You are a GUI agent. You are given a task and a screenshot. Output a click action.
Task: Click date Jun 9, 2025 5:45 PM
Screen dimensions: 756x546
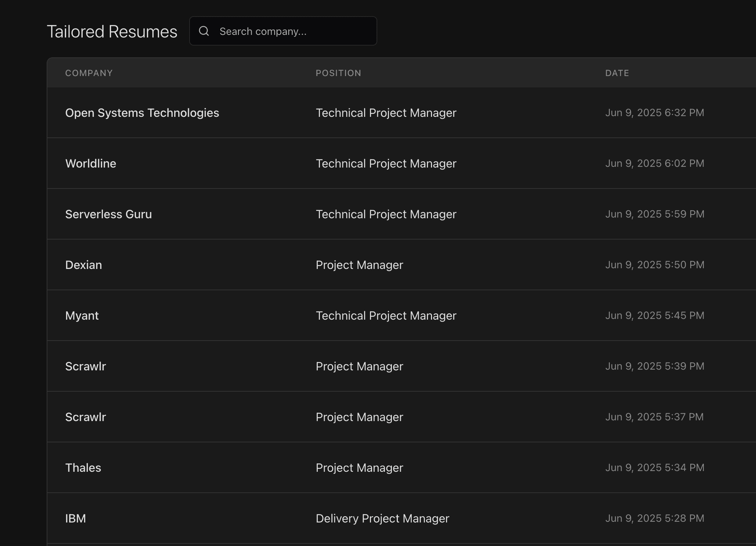655,316
